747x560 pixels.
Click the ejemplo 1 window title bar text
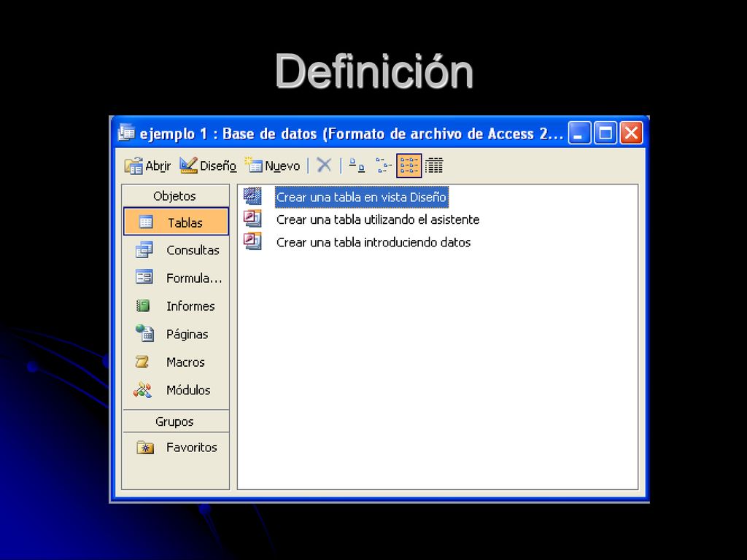[352, 134]
